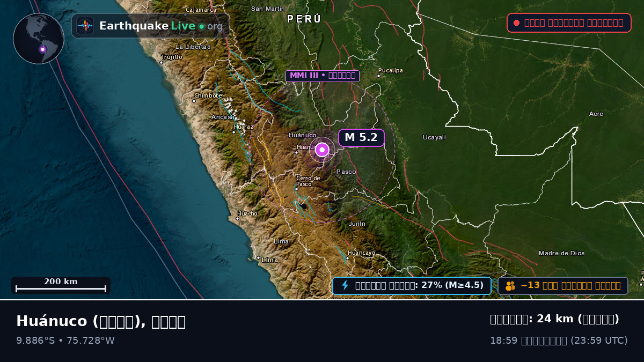
Task: Click the Chimbote city label
Action: [x=208, y=95]
